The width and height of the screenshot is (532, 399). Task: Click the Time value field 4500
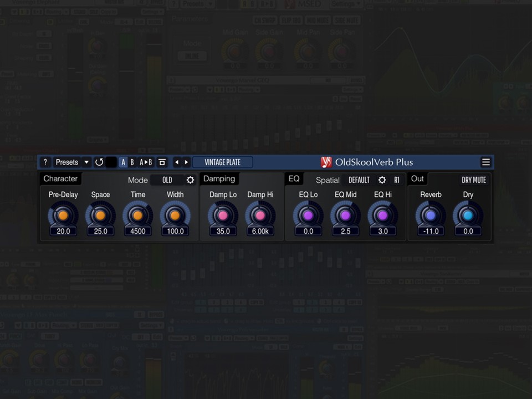[x=138, y=232]
